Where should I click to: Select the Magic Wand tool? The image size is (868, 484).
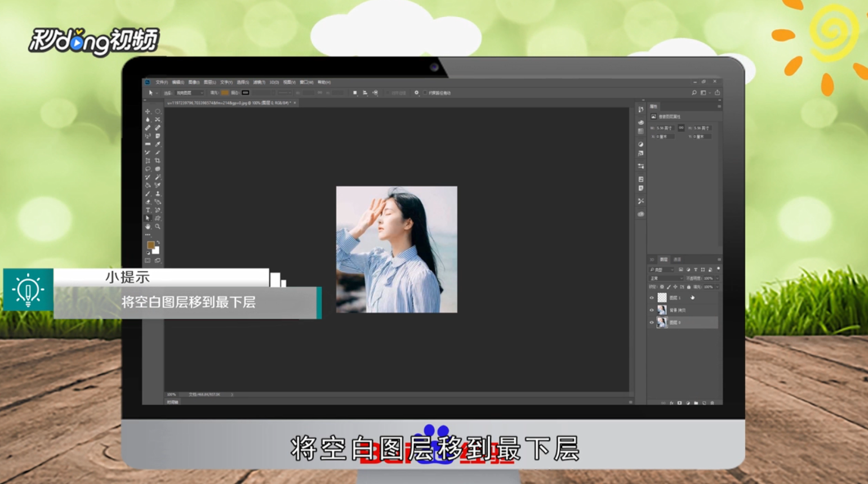coord(158,177)
